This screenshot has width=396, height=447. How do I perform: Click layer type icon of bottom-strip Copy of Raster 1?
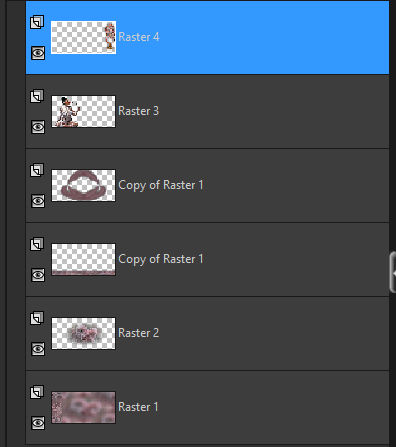click(x=37, y=244)
